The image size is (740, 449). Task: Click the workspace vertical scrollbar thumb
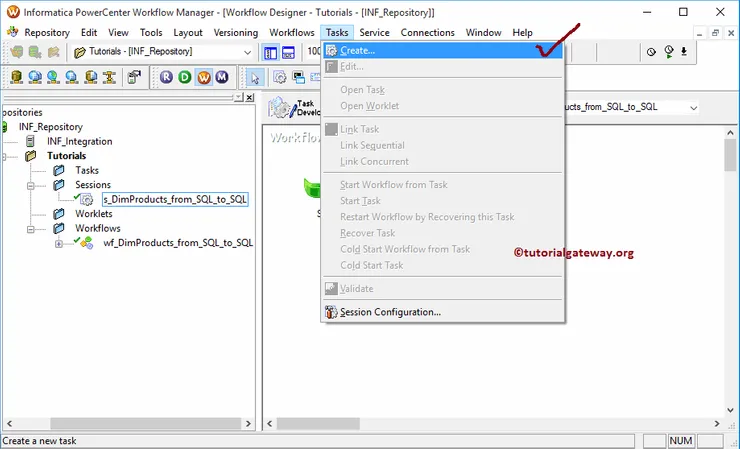coord(730,155)
